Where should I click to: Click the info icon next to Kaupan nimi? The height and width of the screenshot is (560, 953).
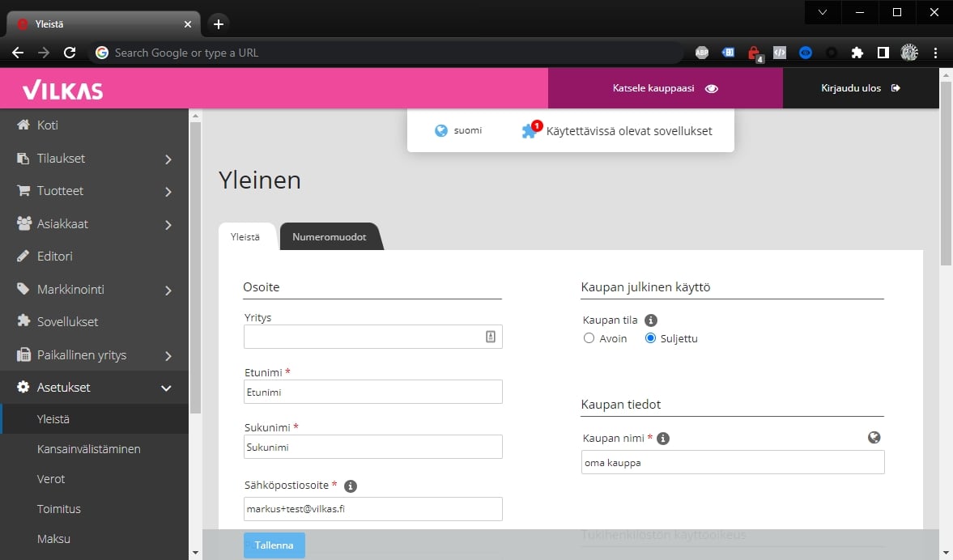point(663,439)
